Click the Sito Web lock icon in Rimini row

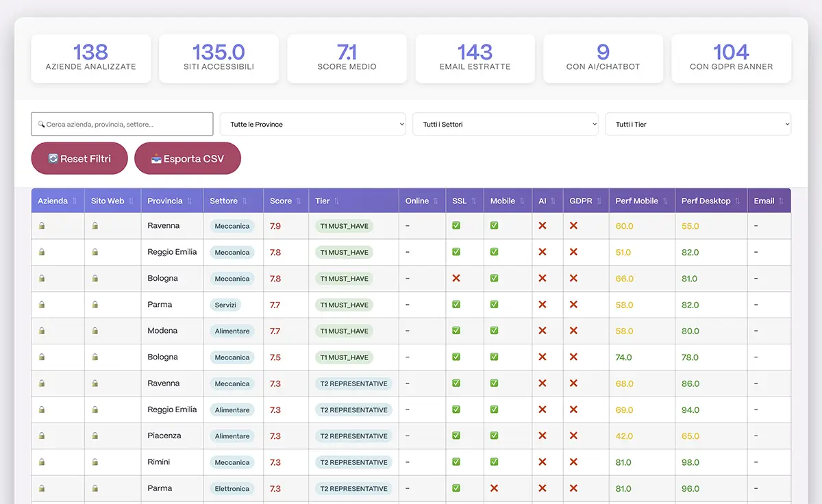[x=95, y=462]
